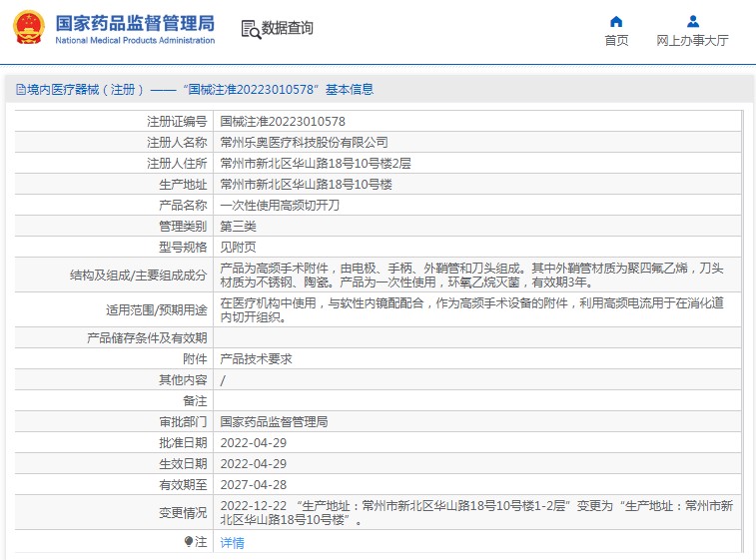756x560 pixels.
Task: Select registration number 国械注准20223010578 value
Action: coord(283,122)
